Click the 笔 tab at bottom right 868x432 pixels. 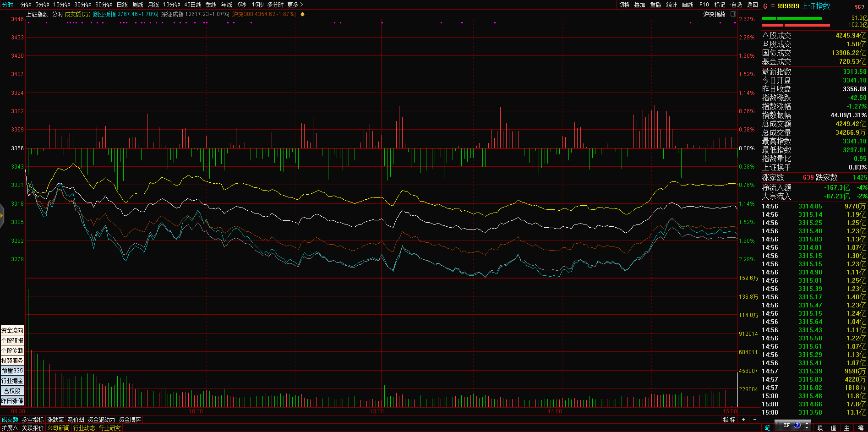(768, 428)
